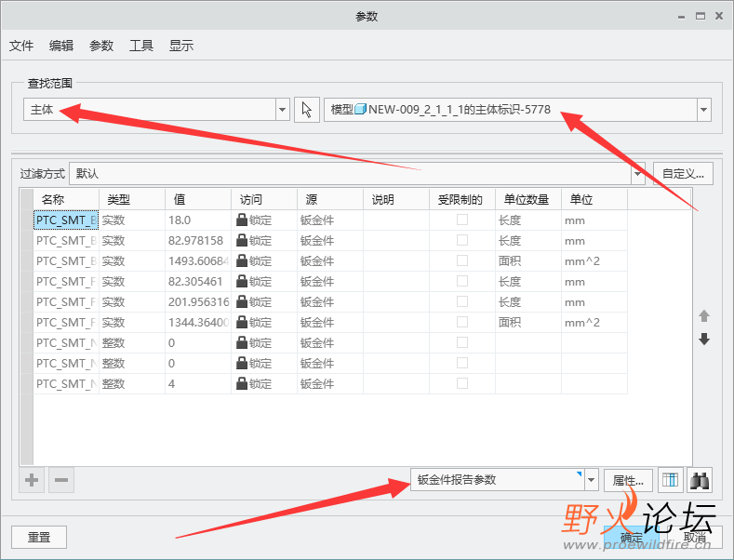
Task: Click the plus icon to add parameter
Action: [32, 480]
